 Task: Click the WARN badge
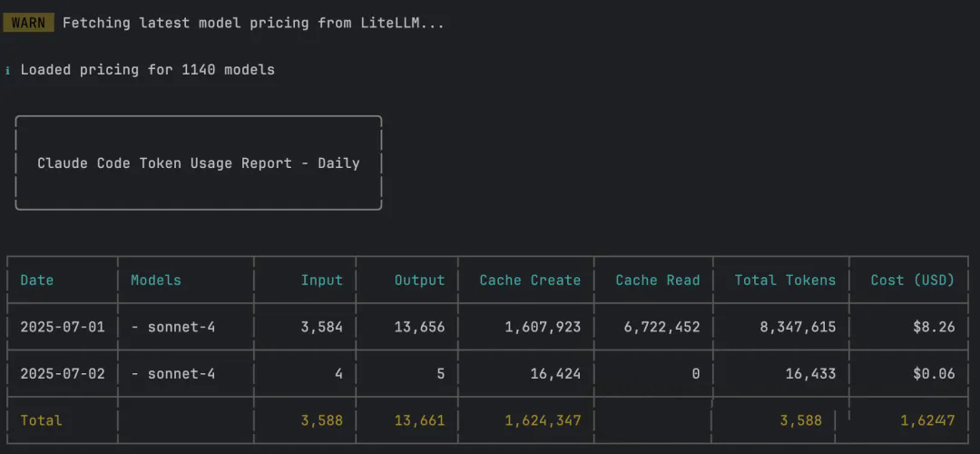coord(28,23)
